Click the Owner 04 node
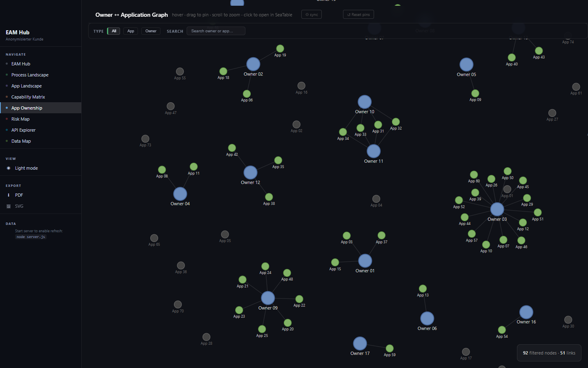Image resolution: width=588 pixels, height=368 pixels. [180, 194]
